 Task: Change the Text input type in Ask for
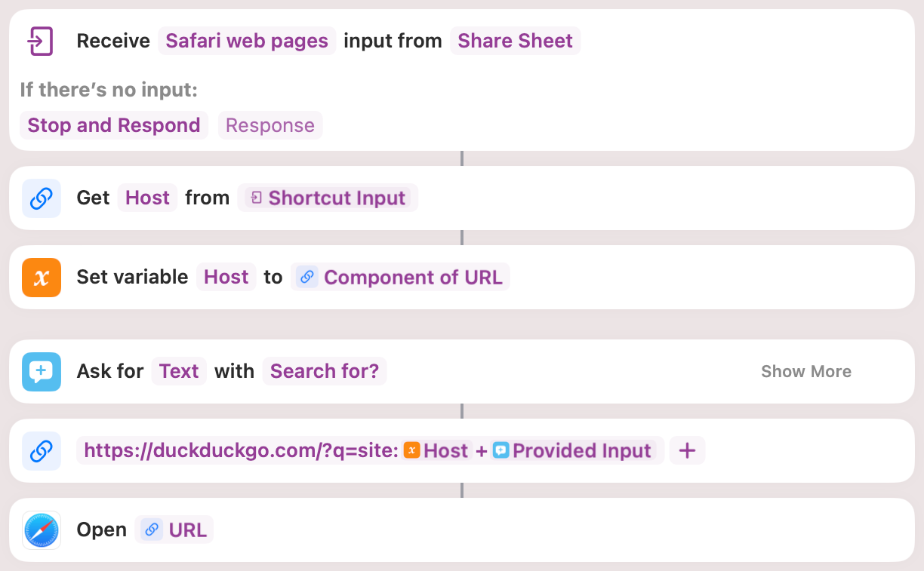pyautogui.click(x=179, y=371)
